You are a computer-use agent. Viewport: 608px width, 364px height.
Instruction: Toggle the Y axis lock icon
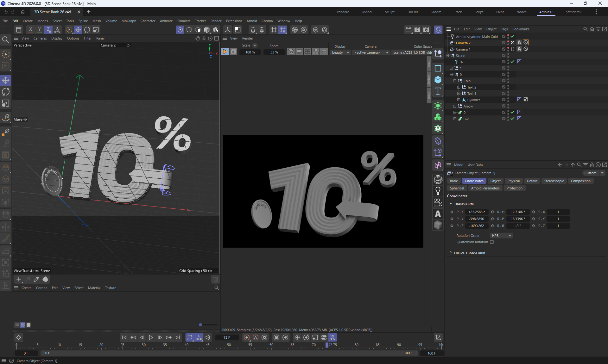[x=39, y=30]
